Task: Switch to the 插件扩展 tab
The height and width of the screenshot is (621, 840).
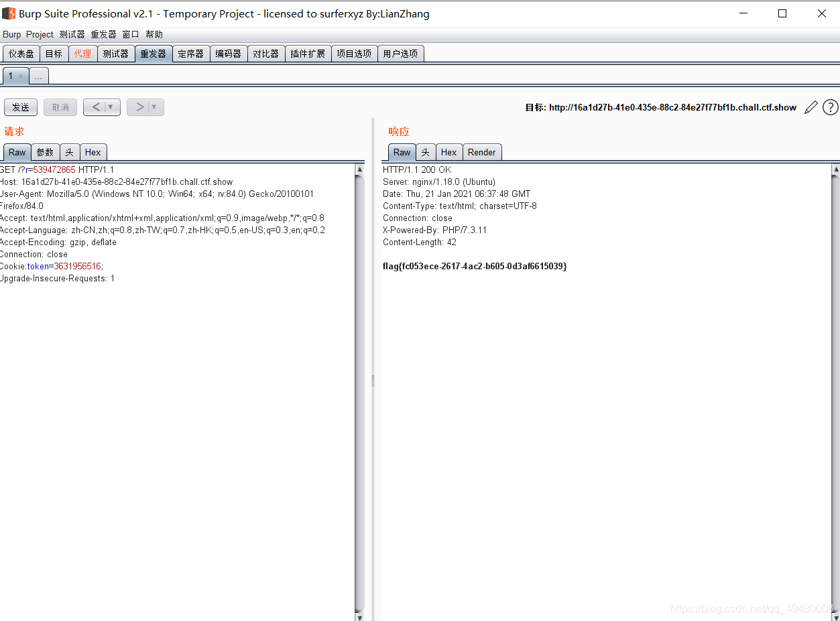Action: (308, 54)
